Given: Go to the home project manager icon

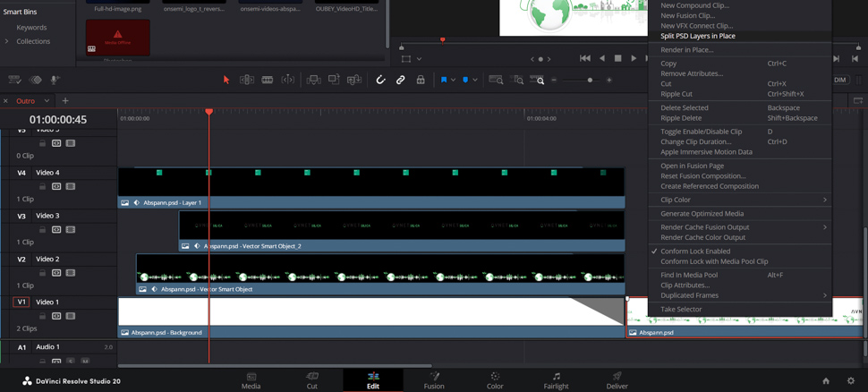Looking at the screenshot, I should [826, 380].
